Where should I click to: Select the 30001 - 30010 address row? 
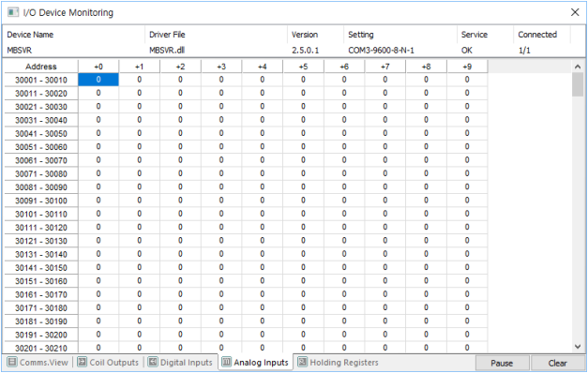coord(41,80)
